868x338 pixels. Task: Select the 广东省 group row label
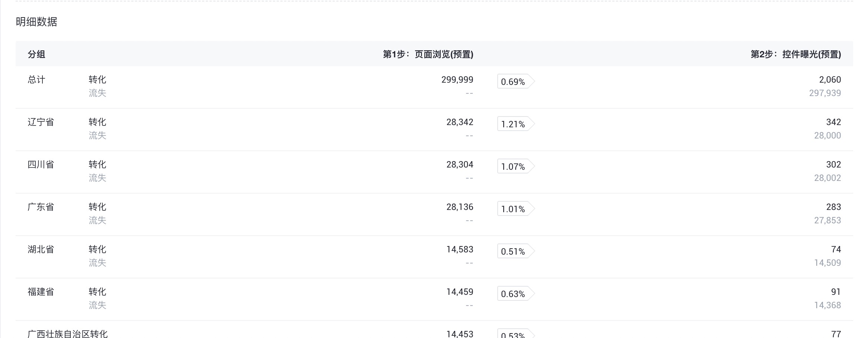click(41, 207)
